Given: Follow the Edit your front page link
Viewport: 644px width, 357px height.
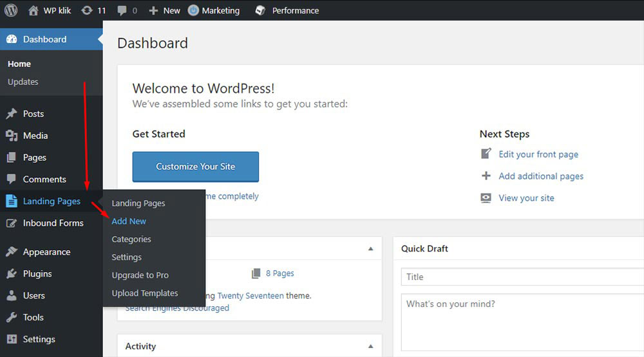Looking at the screenshot, I should click(x=538, y=154).
